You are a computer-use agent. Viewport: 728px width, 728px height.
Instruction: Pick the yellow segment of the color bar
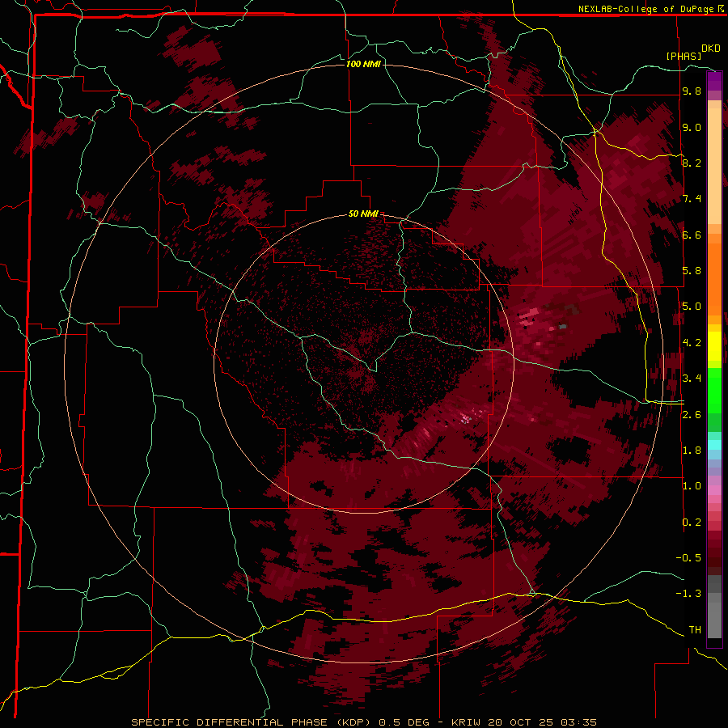[714, 346]
